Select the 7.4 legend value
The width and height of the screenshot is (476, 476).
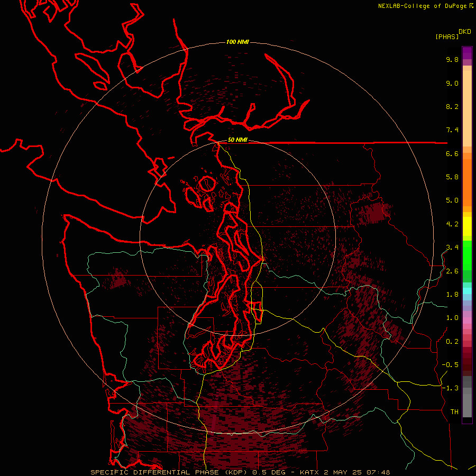pos(452,130)
